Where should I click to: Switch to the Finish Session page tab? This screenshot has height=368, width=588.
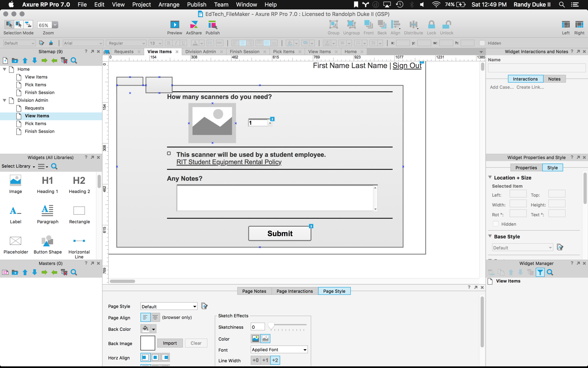pyautogui.click(x=245, y=52)
